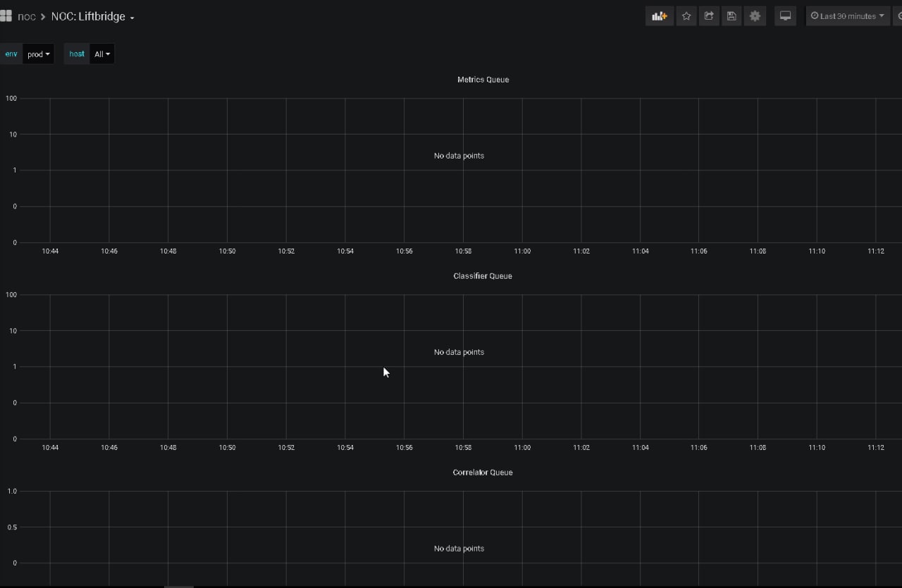Click the zoom out icon beside time picker
Image resolution: width=902 pixels, height=588 pixels.
click(x=898, y=16)
